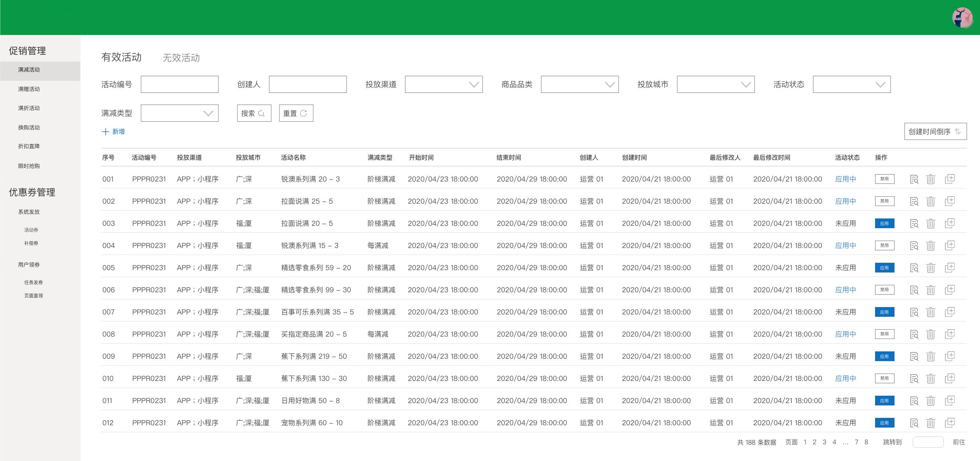Image resolution: width=980 pixels, height=461 pixels.
Task: Delete activity in row 001
Action: 931,179
